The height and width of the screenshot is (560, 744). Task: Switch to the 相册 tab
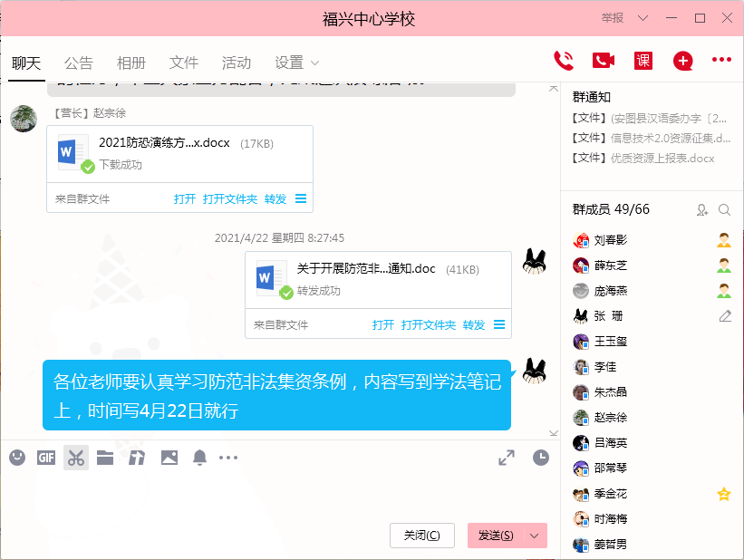[x=131, y=63]
